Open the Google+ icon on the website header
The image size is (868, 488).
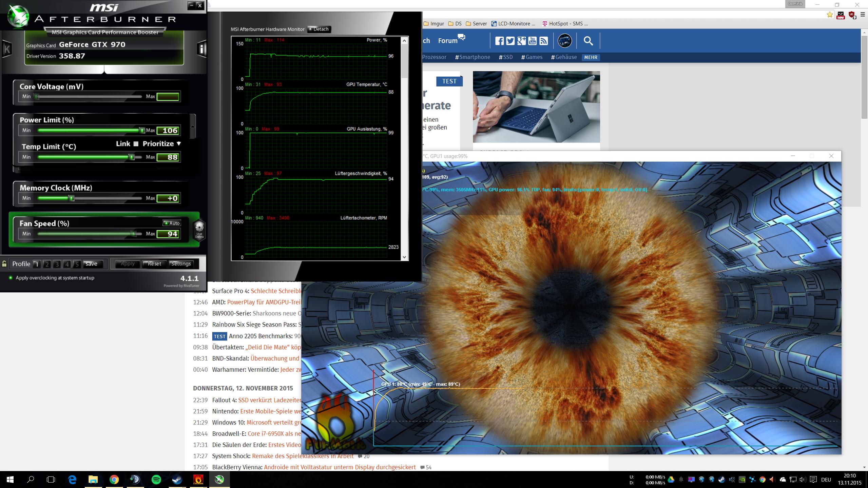pyautogui.click(x=521, y=41)
